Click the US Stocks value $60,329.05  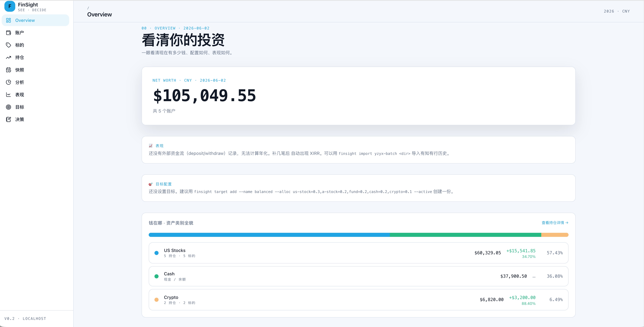[x=488, y=253]
